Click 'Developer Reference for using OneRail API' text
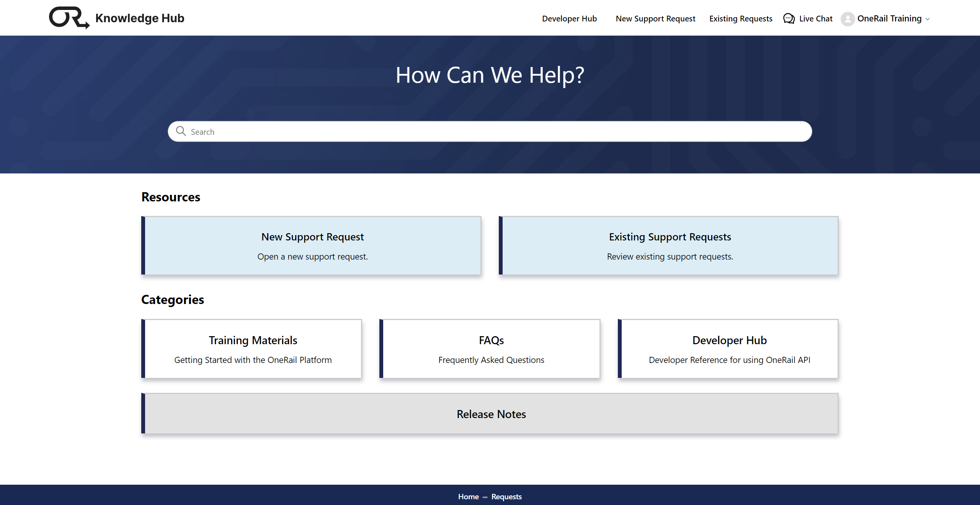 point(729,360)
